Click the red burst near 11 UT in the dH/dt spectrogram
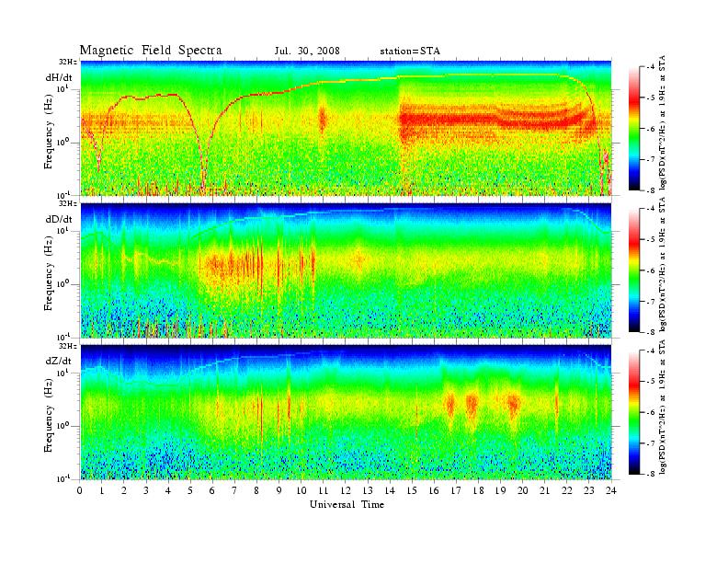Viewport: 728px width, 563px height. coord(323,119)
